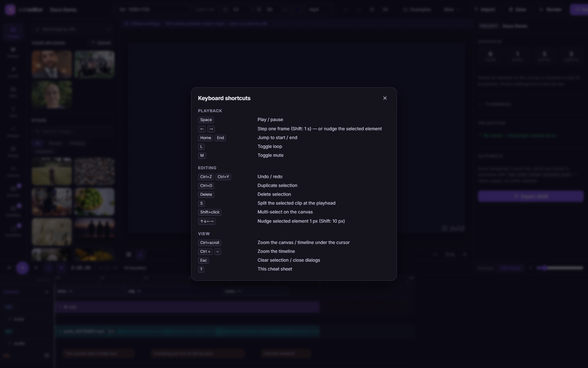Click Split the selected clip at the playhead
588x368 pixels.
point(296,203)
